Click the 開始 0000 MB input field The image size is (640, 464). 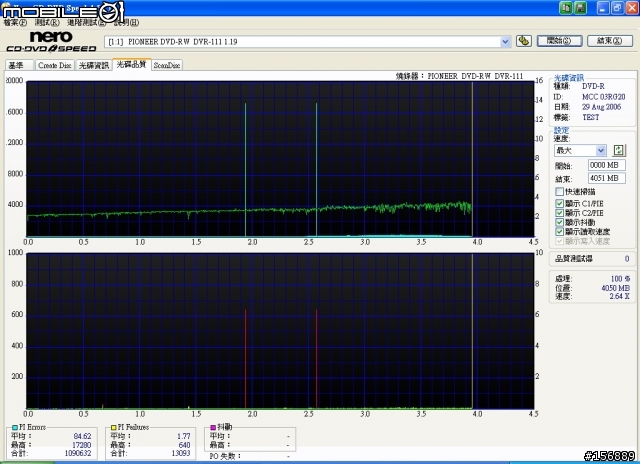(x=607, y=165)
